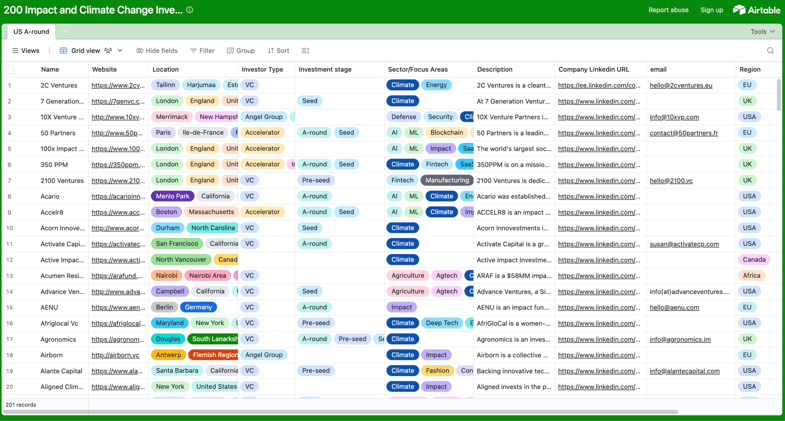Click the Investor Type column header
The image size is (785, 421).
tap(262, 70)
